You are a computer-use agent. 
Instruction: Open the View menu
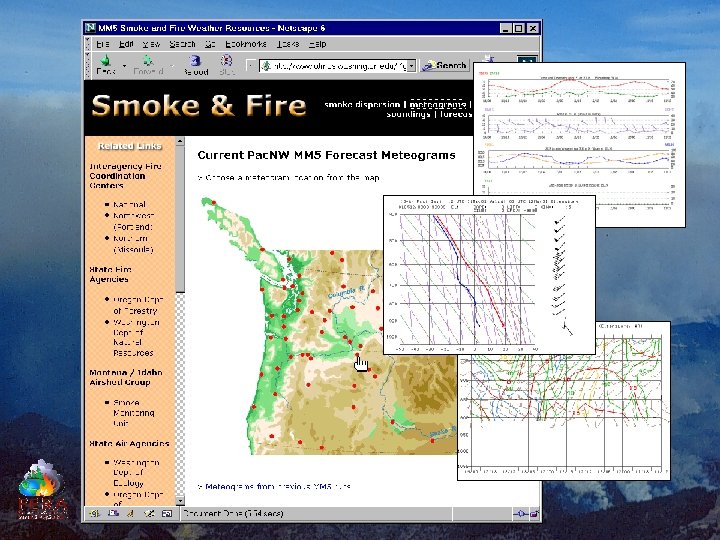(x=151, y=44)
